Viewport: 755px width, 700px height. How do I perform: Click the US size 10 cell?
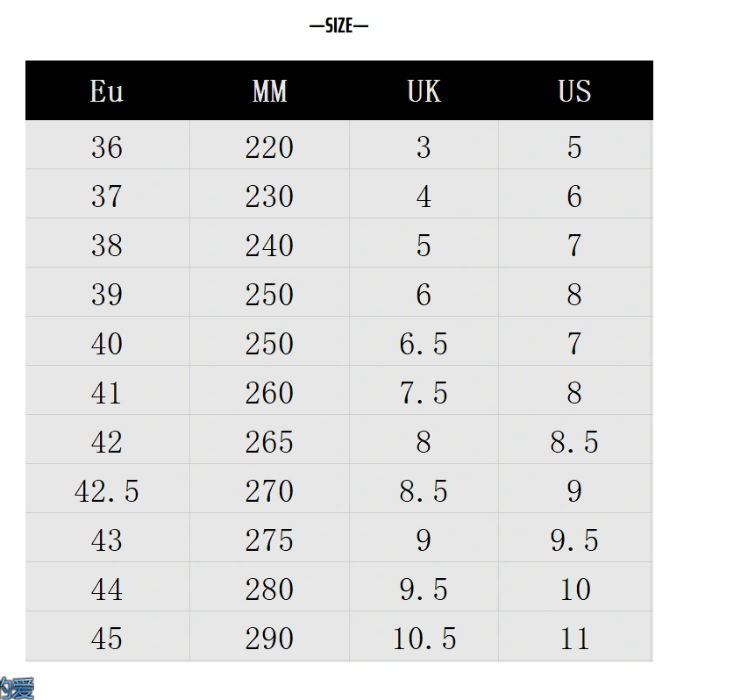coord(574,589)
